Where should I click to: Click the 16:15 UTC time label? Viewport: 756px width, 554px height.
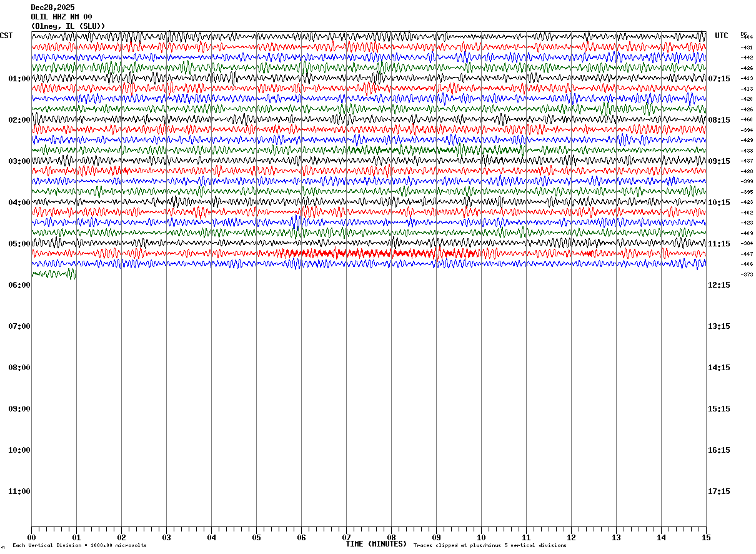click(x=719, y=450)
